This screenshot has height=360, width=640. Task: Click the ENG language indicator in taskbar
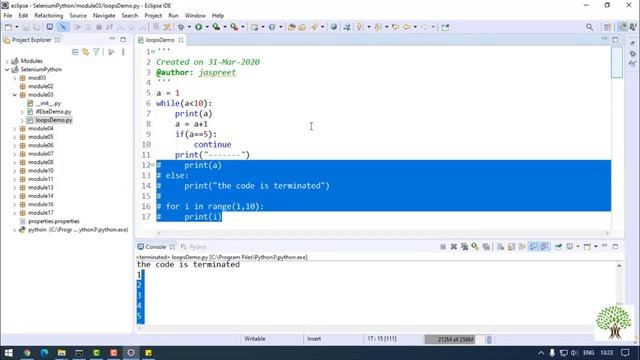tap(588, 353)
